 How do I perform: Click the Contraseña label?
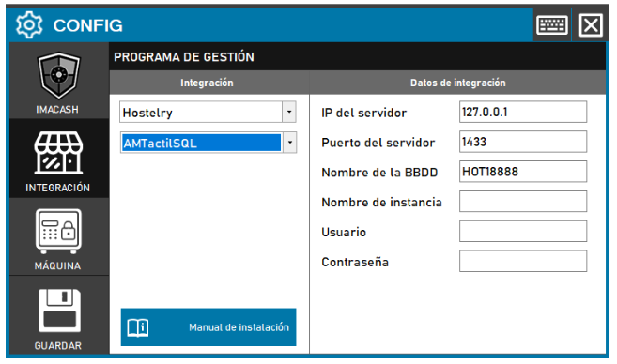355,262
